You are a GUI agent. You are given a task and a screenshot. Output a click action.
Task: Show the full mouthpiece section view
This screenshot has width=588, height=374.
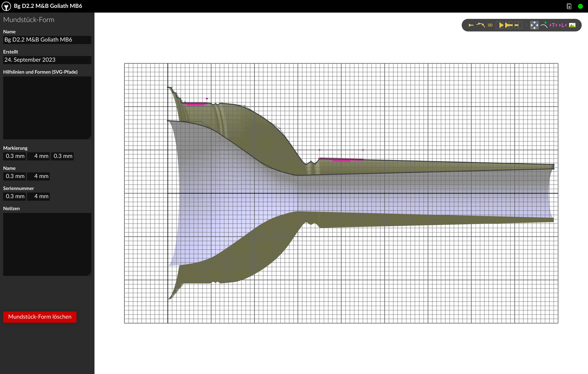point(509,25)
